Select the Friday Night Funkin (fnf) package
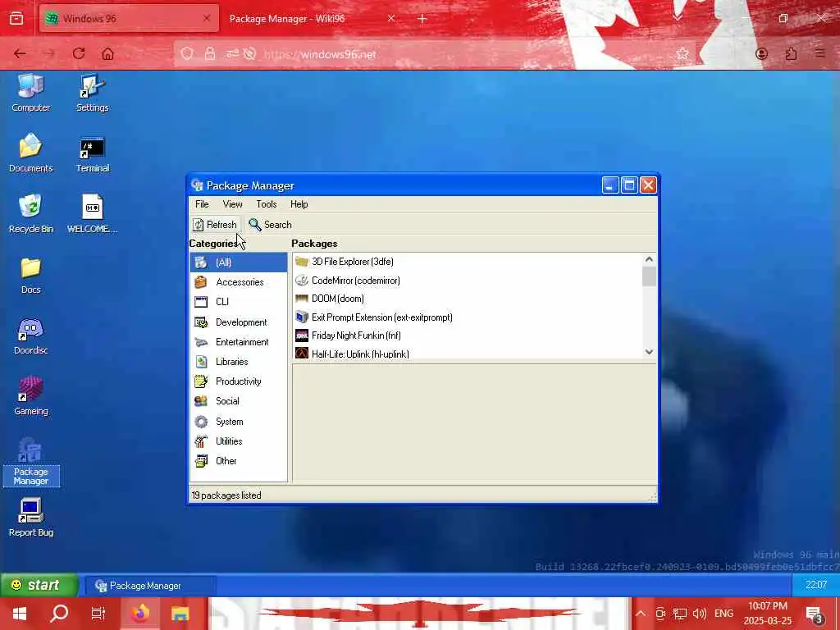Image resolution: width=840 pixels, height=630 pixels. pos(467,336)
